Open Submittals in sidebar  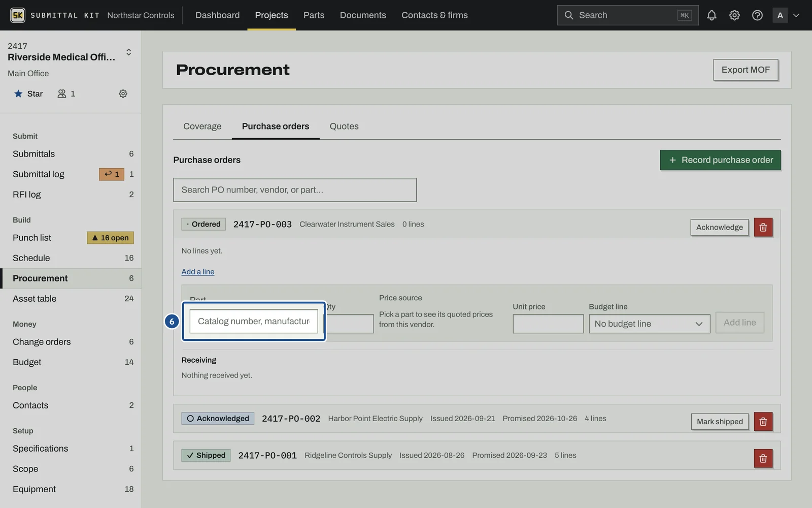click(71, 154)
